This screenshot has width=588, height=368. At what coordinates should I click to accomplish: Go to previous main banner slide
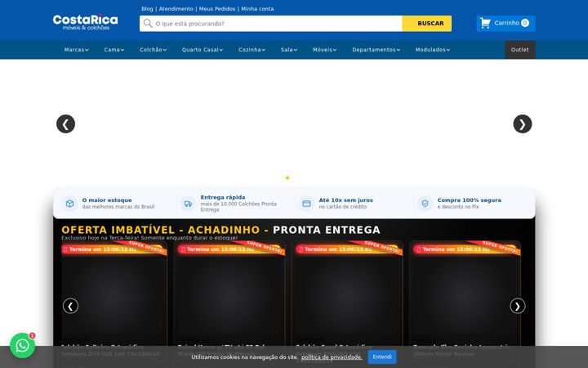pyautogui.click(x=65, y=124)
